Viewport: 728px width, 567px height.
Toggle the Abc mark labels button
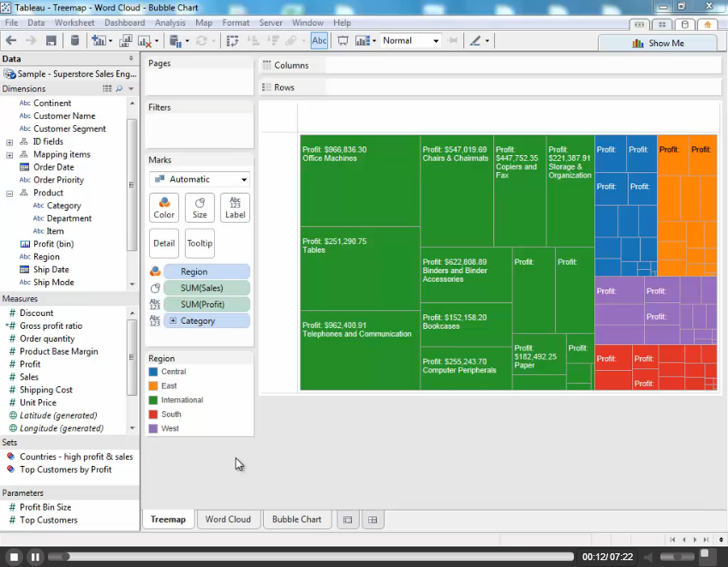click(x=319, y=40)
